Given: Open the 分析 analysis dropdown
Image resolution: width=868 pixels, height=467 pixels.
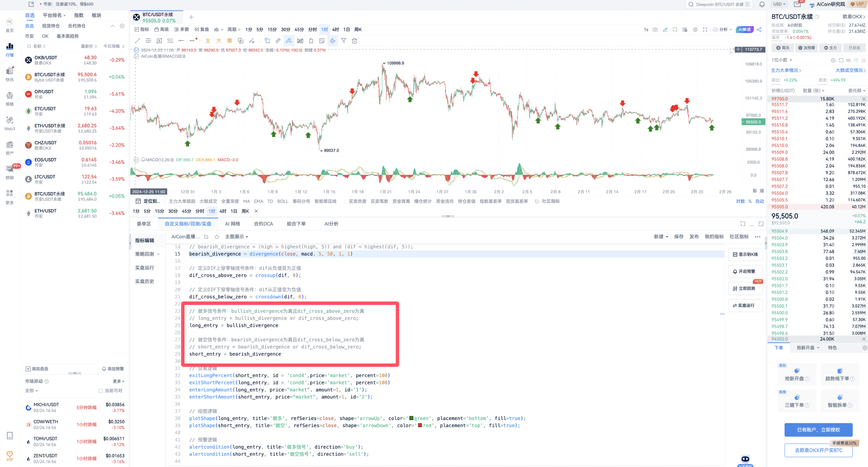Looking at the screenshot, I should (x=723, y=30).
